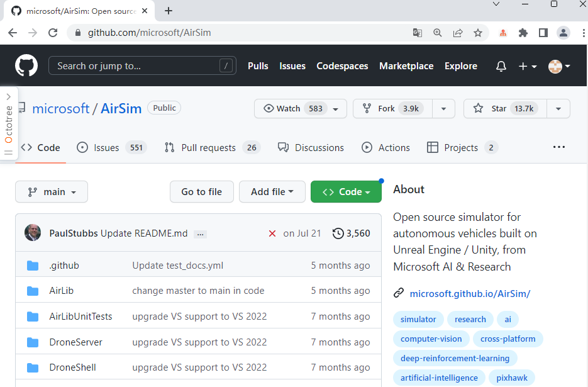588x387 pixels.
Task: Click the browser forward arrow
Action: pos(33,33)
